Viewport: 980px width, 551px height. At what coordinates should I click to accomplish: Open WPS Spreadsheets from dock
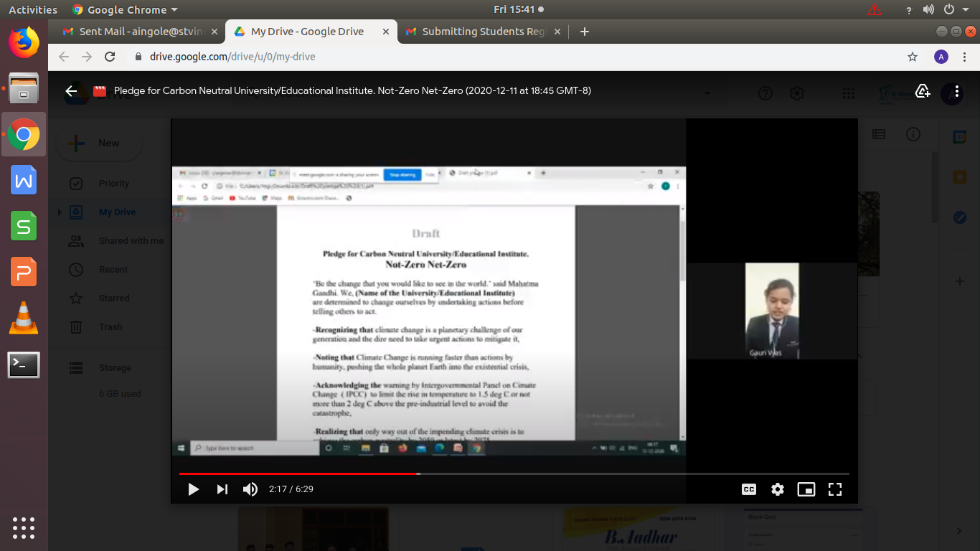(x=24, y=227)
